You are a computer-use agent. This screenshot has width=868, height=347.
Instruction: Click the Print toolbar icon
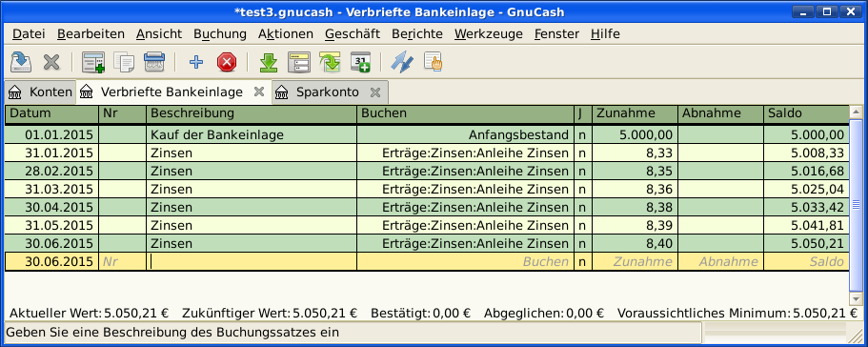[154, 62]
